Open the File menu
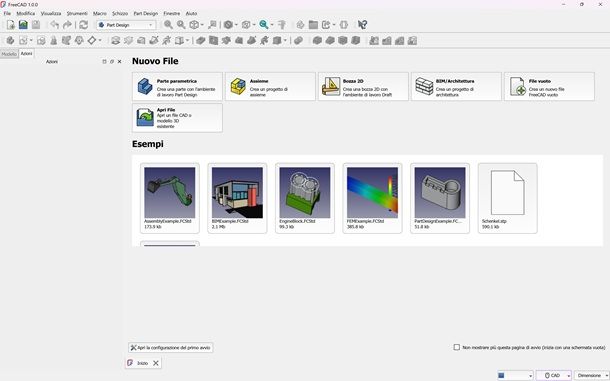 tap(7, 13)
